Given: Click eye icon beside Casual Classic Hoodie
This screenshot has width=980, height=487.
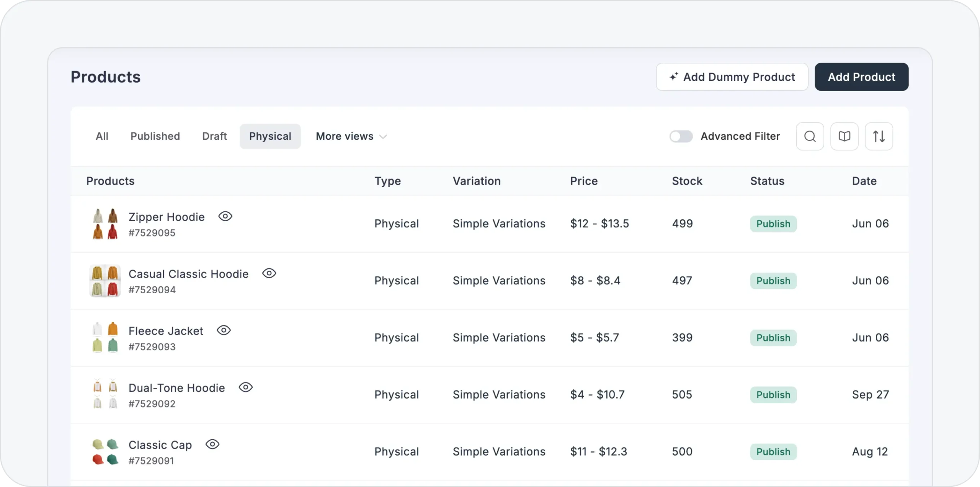Looking at the screenshot, I should (269, 273).
